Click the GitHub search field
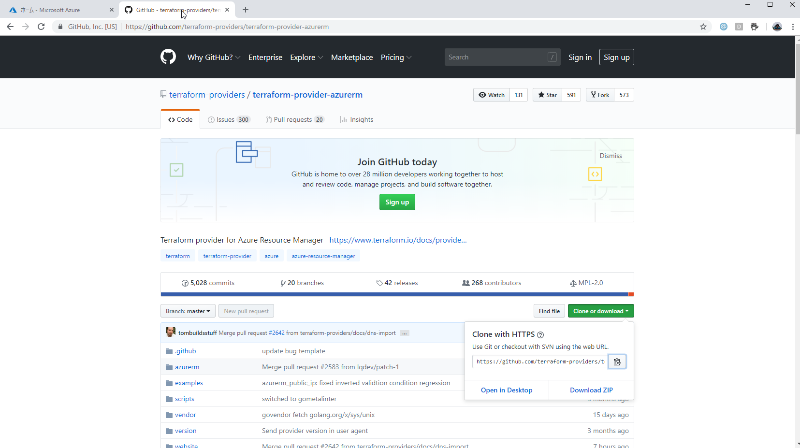 click(x=503, y=57)
